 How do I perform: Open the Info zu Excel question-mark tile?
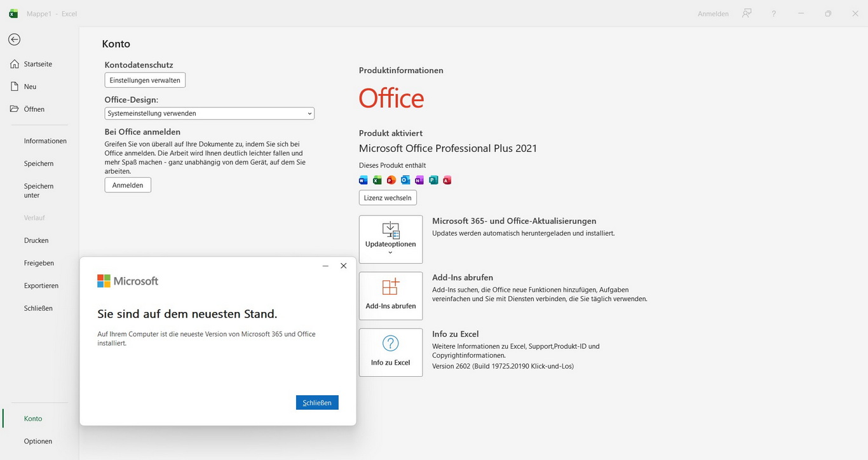point(390,352)
